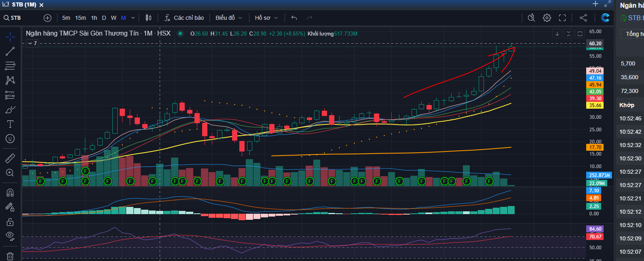Open the Hồ sơ dropdown

tap(266, 18)
